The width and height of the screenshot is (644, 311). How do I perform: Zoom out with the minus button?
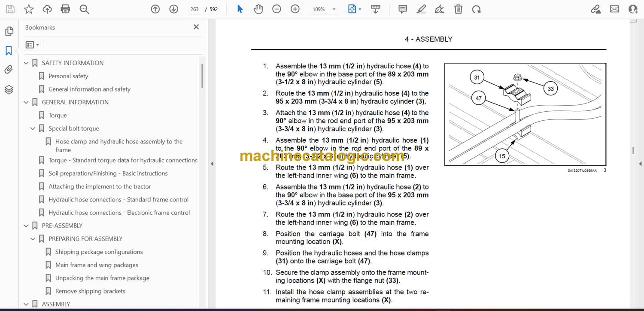click(x=277, y=9)
